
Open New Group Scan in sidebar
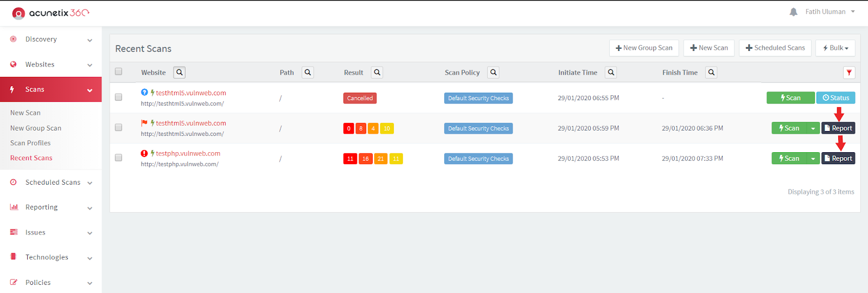pyautogui.click(x=36, y=128)
